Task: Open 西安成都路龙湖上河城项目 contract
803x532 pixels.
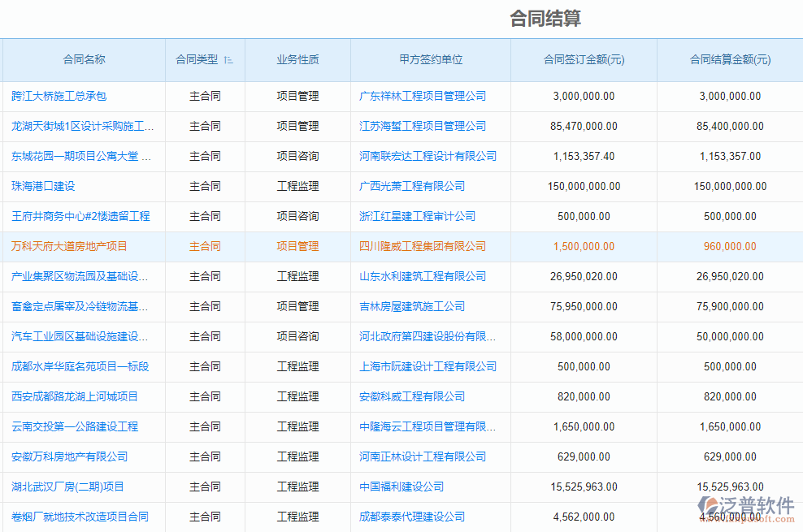Action: (x=75, y=396)
